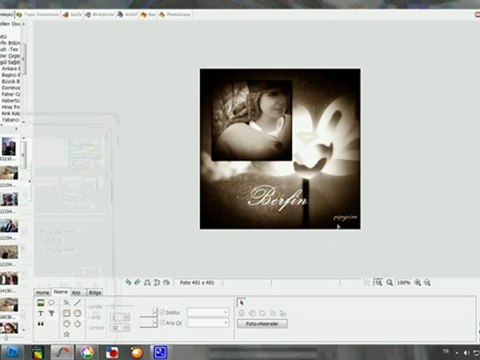Select the inset portrait photo on canvas
Screen dimensions: 480x360
click(x=252, y=120)
